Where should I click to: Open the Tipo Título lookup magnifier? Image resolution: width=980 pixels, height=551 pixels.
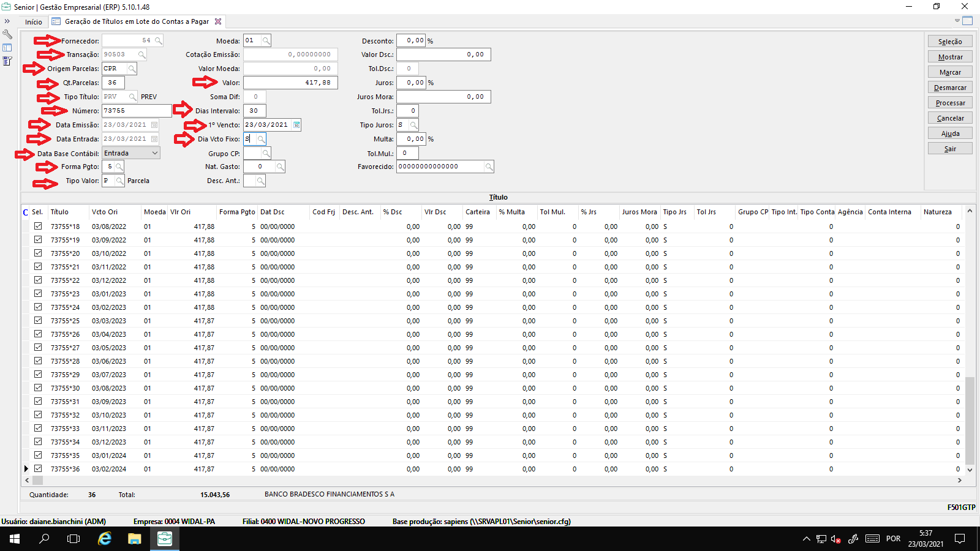pyautogui.click(x=132, y=97)
